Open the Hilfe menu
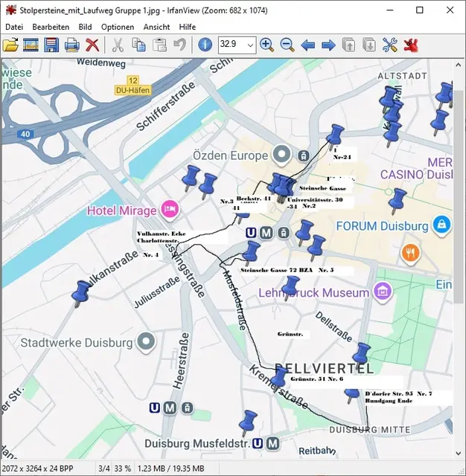Screen dimensions: 466x476 pos(188,27)
